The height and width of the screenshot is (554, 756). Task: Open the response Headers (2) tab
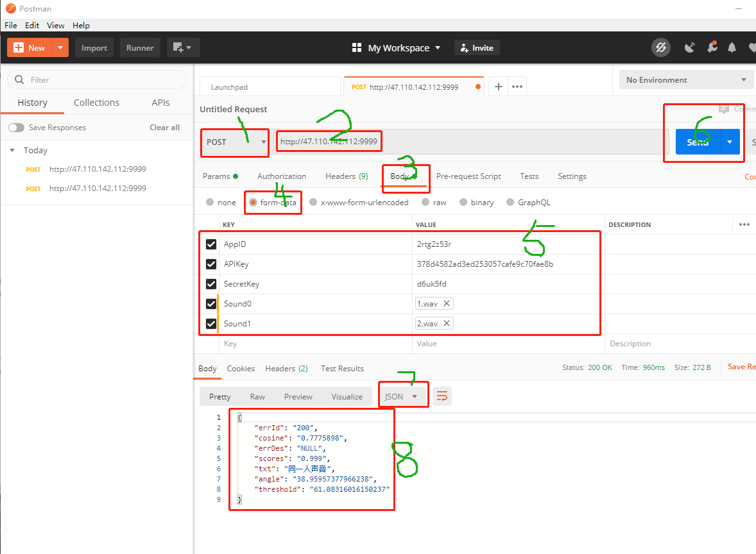pos(286,369)
